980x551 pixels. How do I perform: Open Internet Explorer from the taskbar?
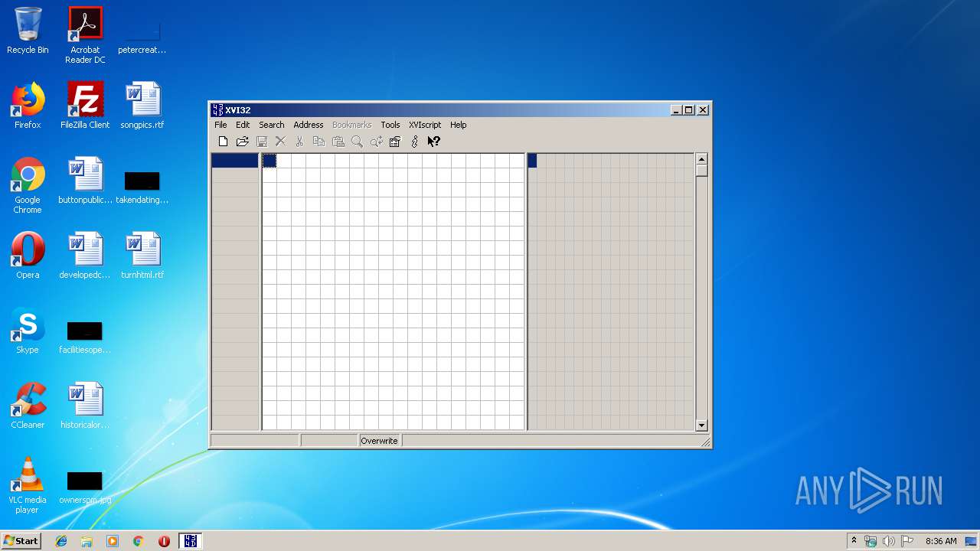[x=61, y=541]
